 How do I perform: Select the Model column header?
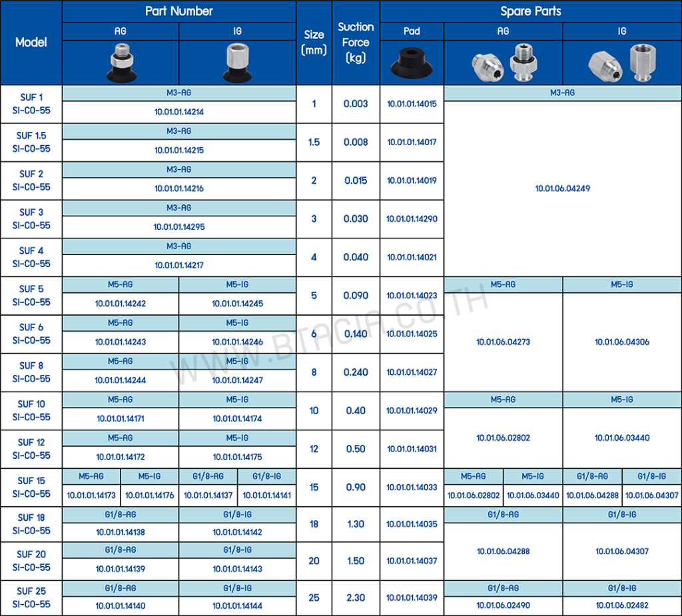(x=31, y=42)
